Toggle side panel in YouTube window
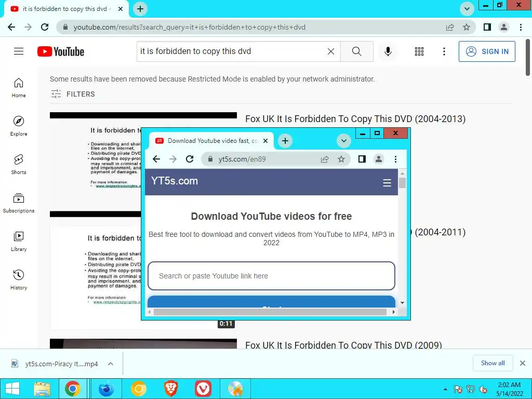This screenshot has height=399, width=532. (x=487, y=27)
